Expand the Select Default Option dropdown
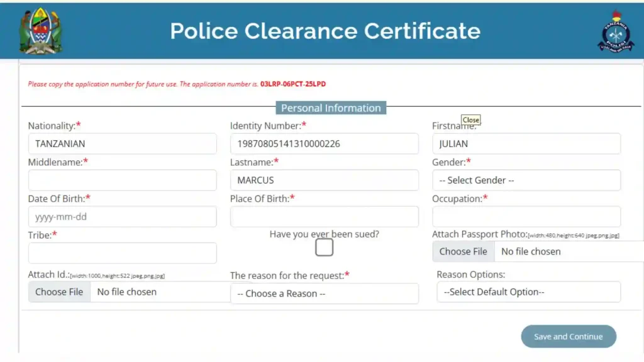Image resolution: width=644 pixels, height=362 pixels. click(528, 292)
